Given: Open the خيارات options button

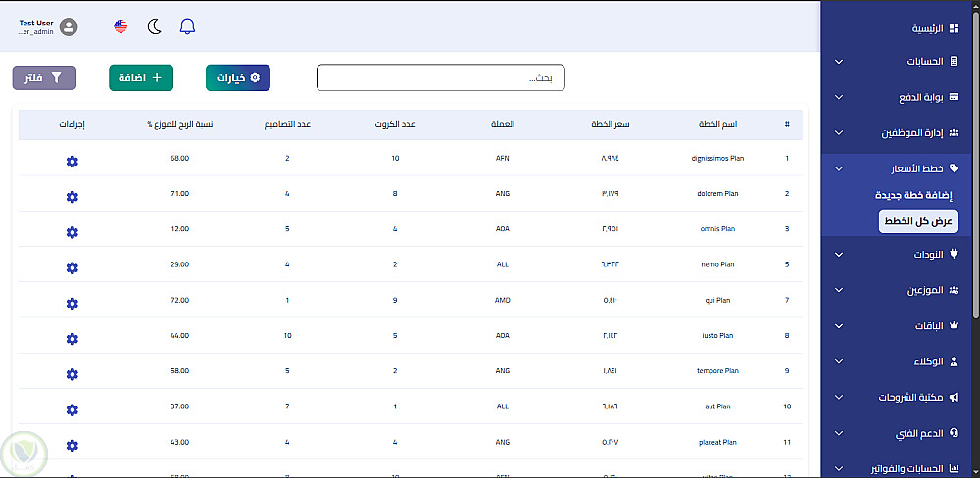Looking at the screenshot, I should pos(238,77).
